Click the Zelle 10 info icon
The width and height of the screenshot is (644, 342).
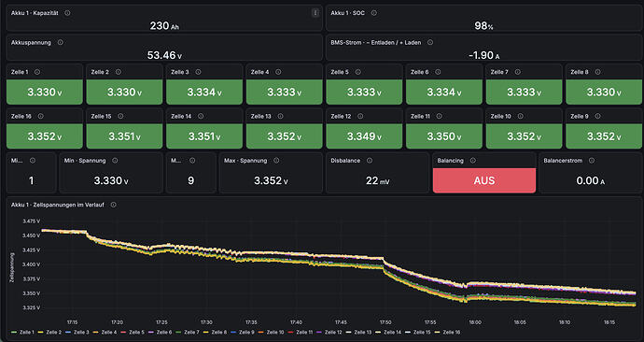pyautogui.click(x=520, y=116)
